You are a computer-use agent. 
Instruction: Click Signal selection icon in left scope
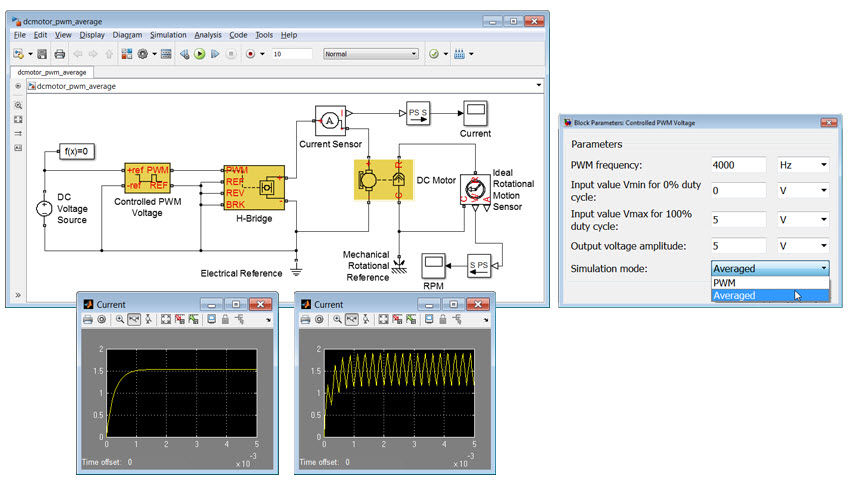[x=240, y=320]
